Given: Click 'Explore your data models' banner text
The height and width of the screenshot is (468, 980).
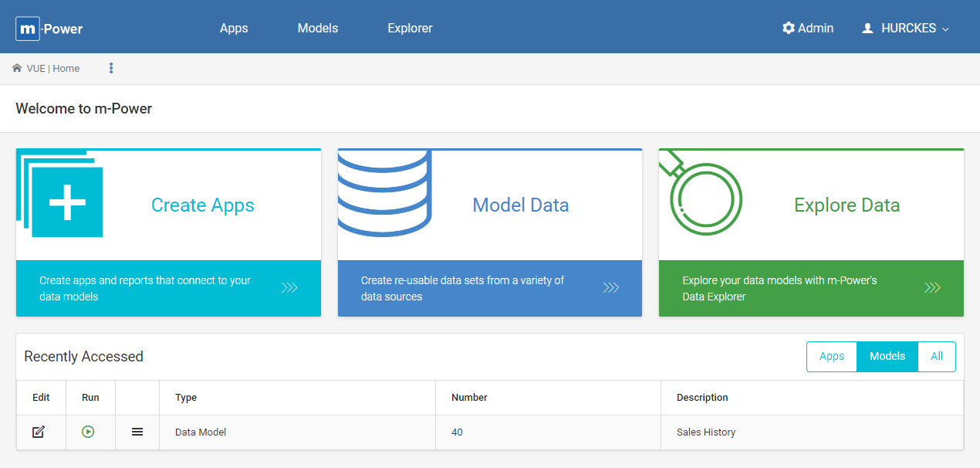Looking at the screenshot, I should [x=780, y=288].
